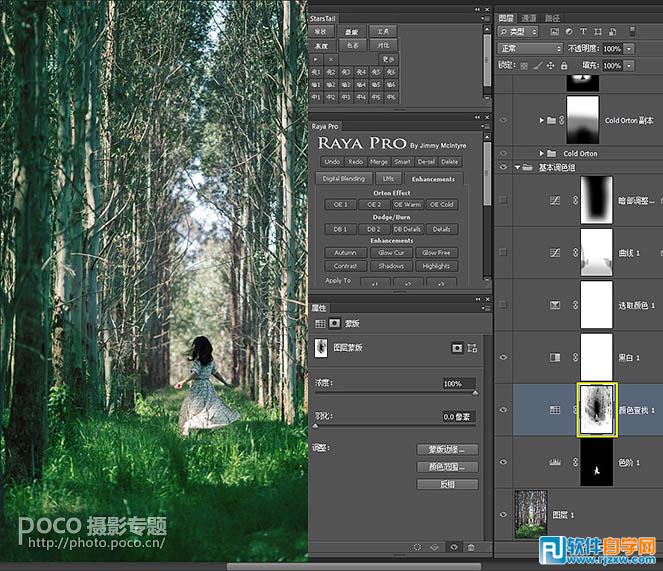Open the layer filter 类型 dropdown
Viewport: 663px width, 571px height.
point(518,32)
